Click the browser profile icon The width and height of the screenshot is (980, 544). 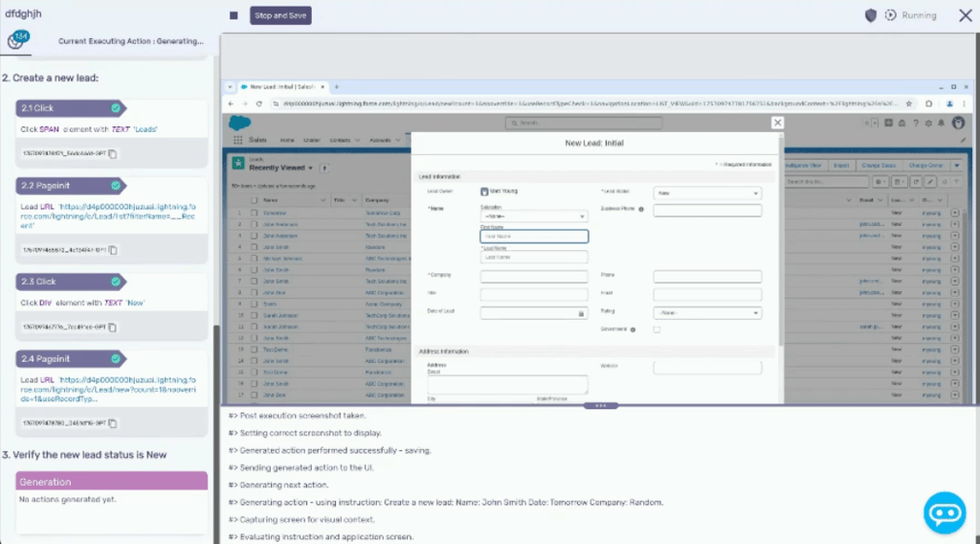[949, 103]
